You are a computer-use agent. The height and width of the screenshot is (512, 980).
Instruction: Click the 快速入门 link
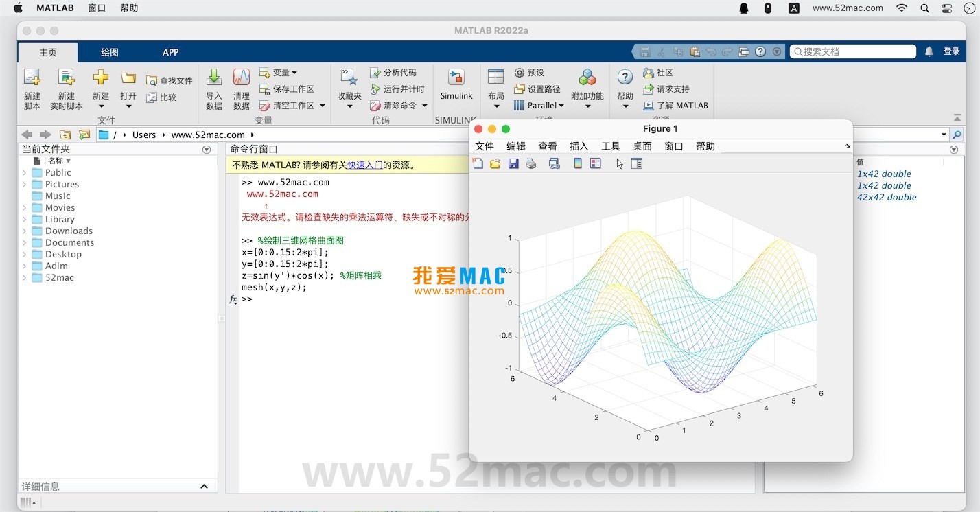365,165
